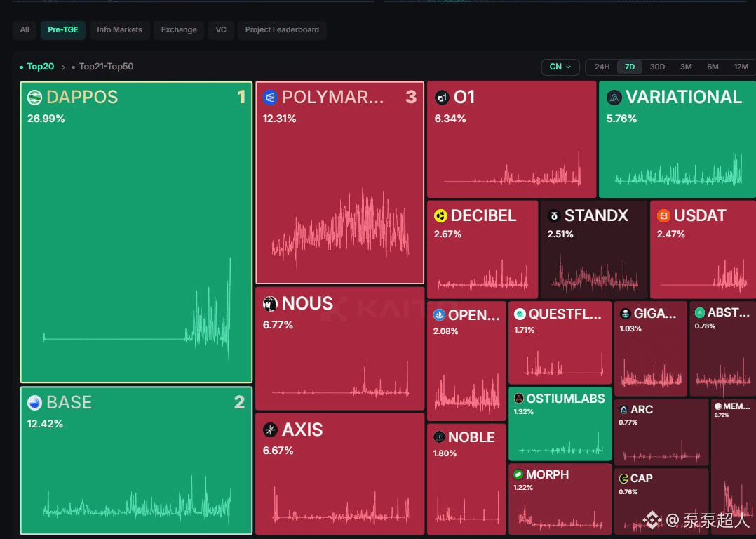Open the CN language dropdown
The height and width of the screenshot is (539, 756).
560,67
